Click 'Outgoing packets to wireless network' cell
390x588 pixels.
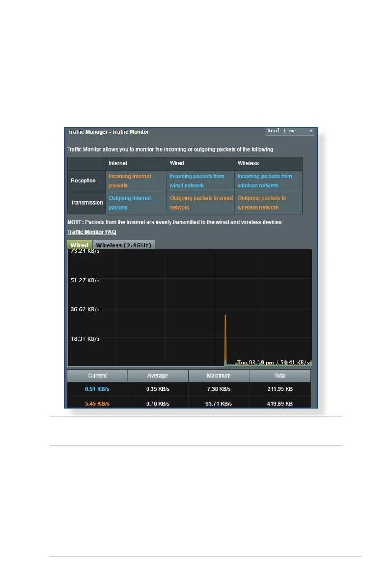(268, 203)
